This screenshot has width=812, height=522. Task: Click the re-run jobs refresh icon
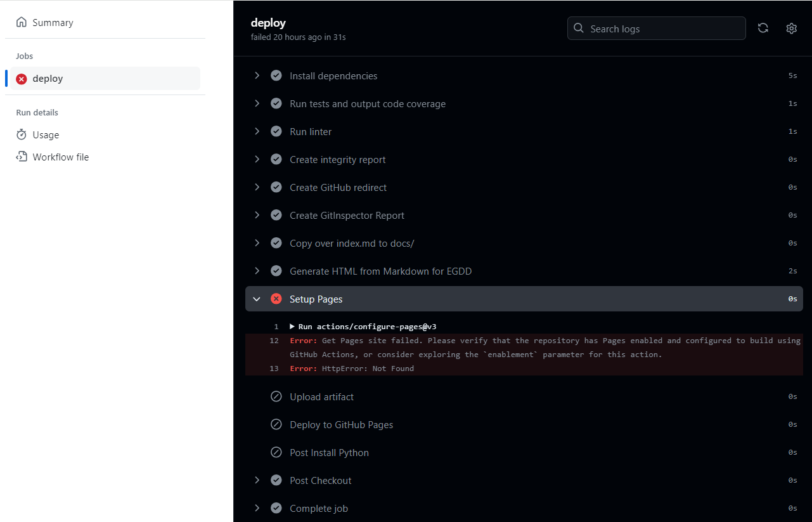tap(763, 28)
